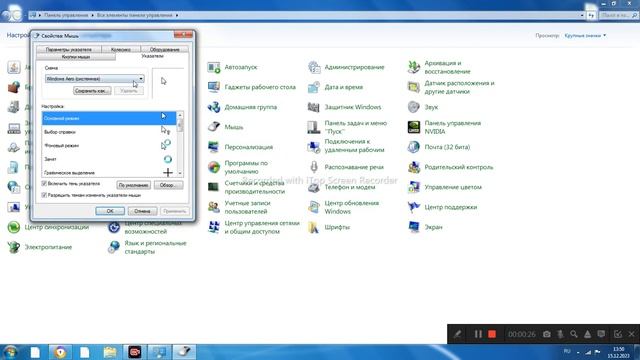The width and height of the screenshot is (640, 360).
Task: Switch to the Кнопки мыши tab
Action: [x=76, y=57]
